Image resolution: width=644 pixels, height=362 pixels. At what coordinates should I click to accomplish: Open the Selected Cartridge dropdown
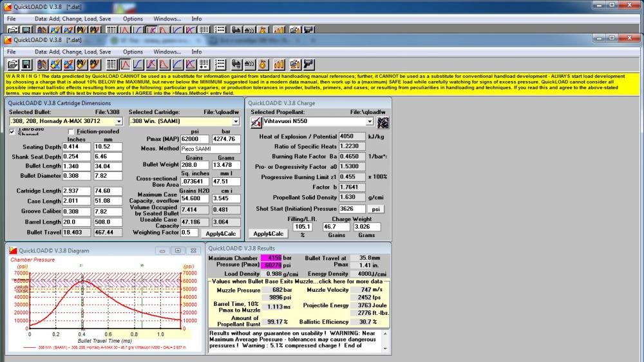236,121
